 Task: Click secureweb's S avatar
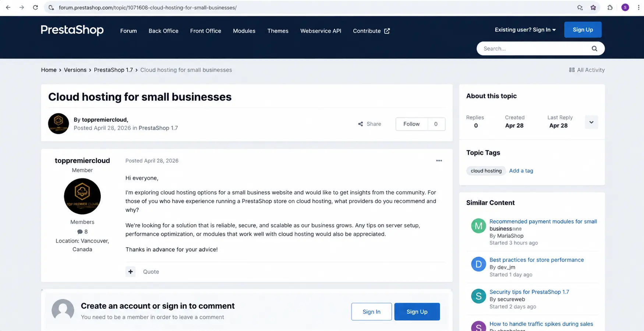tap(478, 296)
